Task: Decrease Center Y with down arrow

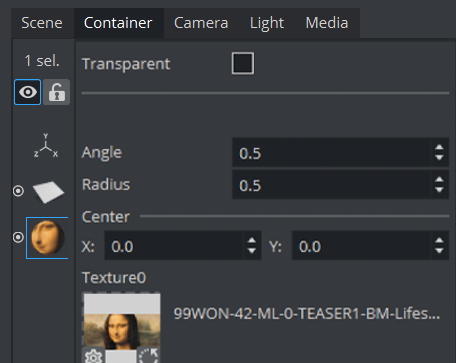Action: (439, 251)
